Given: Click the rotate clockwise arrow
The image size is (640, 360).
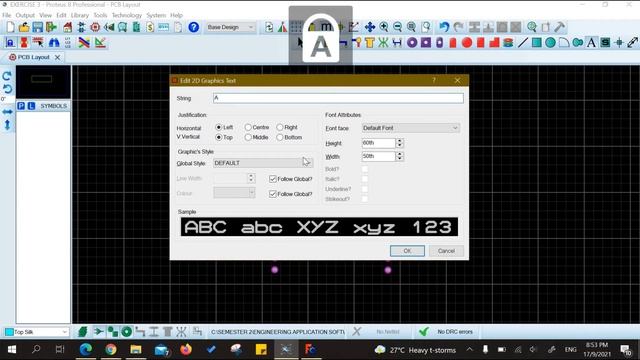Looking at the screenshot, I should [7, 76].
